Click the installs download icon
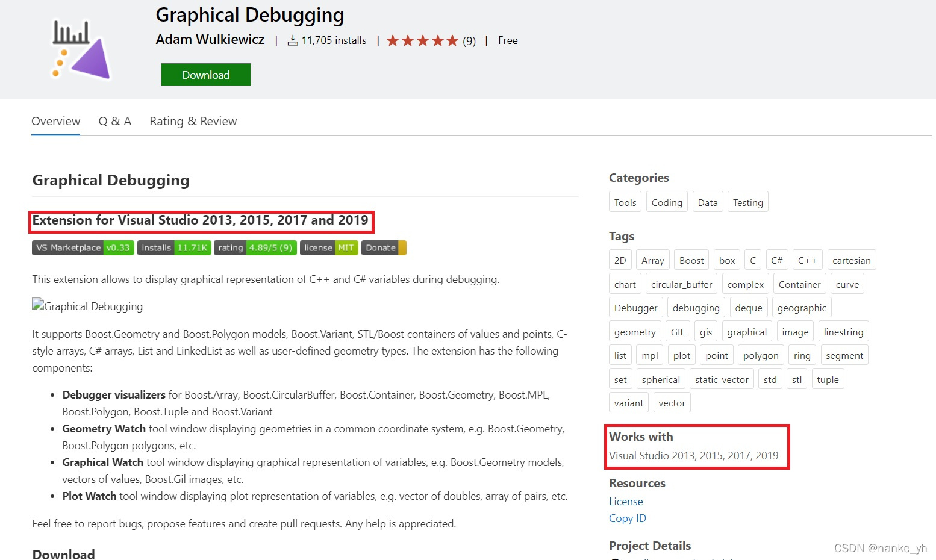 [x=293, y=40]
